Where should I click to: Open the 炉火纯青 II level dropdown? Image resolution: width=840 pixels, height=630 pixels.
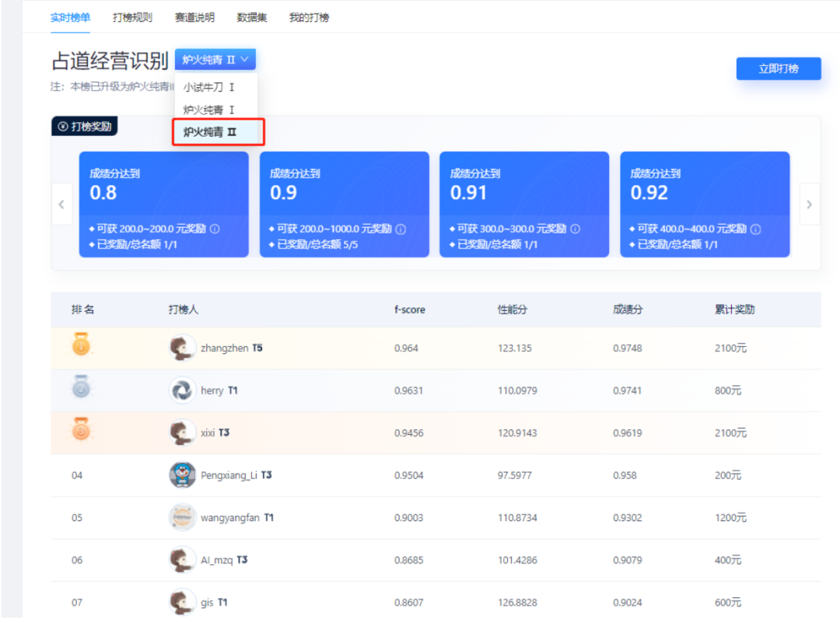pos(215,60)
